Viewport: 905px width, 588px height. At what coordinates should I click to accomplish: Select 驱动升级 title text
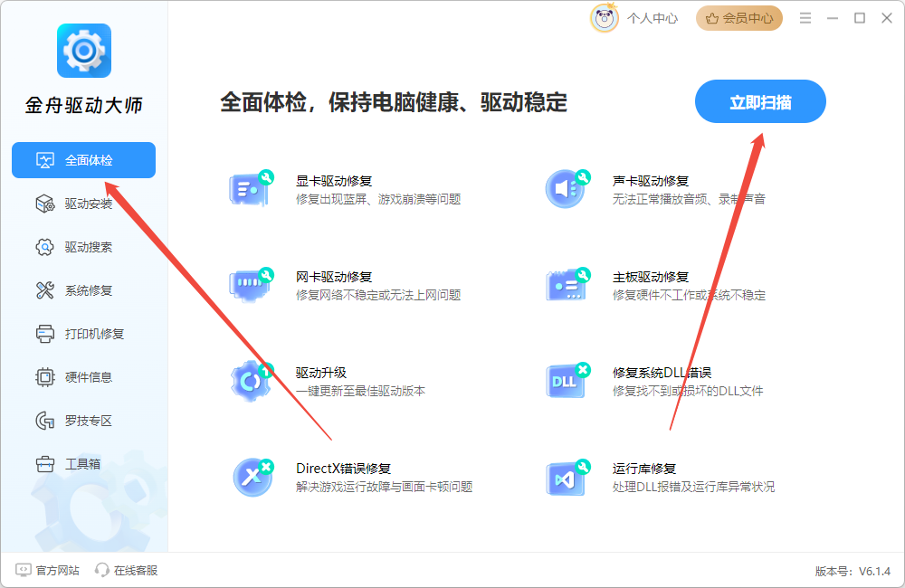(x=321, y=373)
